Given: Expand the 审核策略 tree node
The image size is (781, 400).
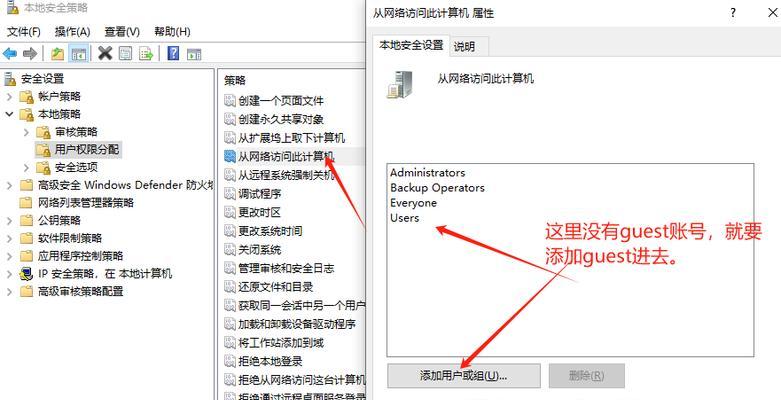Looking at the screenshot, I should click(26, 132).
